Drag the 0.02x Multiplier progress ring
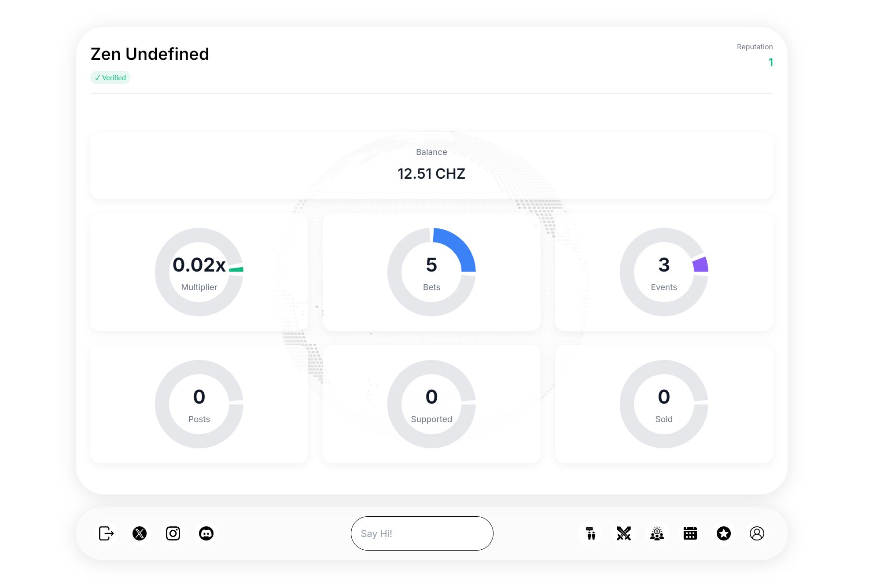The width and height of the screenshot is (884, 588). coord(199,272)
